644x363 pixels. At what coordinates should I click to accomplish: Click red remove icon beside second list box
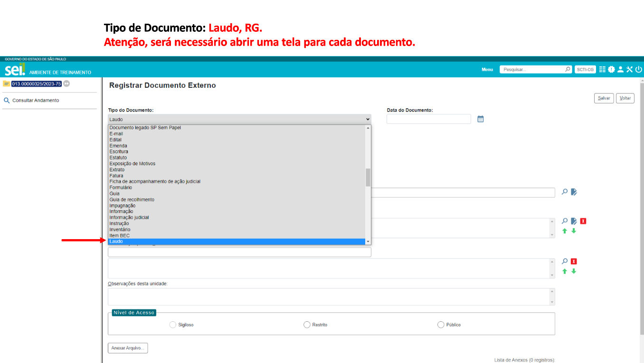(x=574, y=261)
